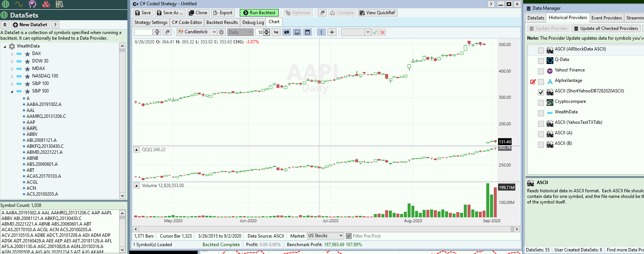Click the Cryptocompare provider icon

550,102
